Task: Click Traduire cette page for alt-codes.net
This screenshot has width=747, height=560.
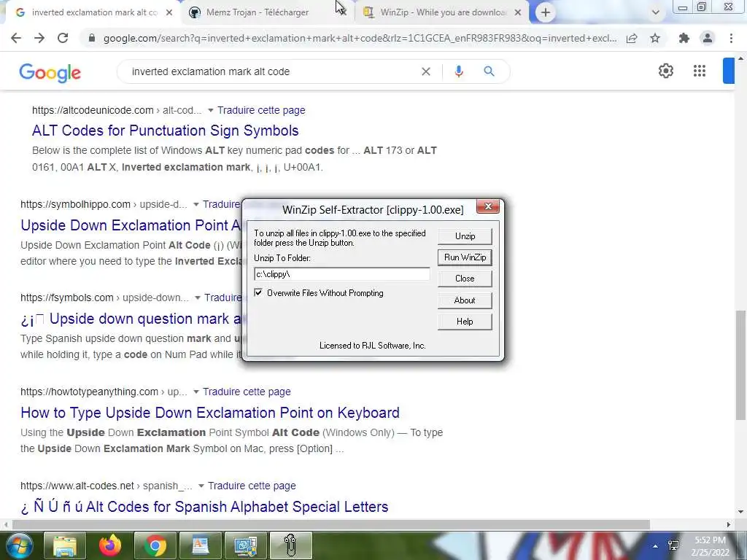Action: (252, 486)
